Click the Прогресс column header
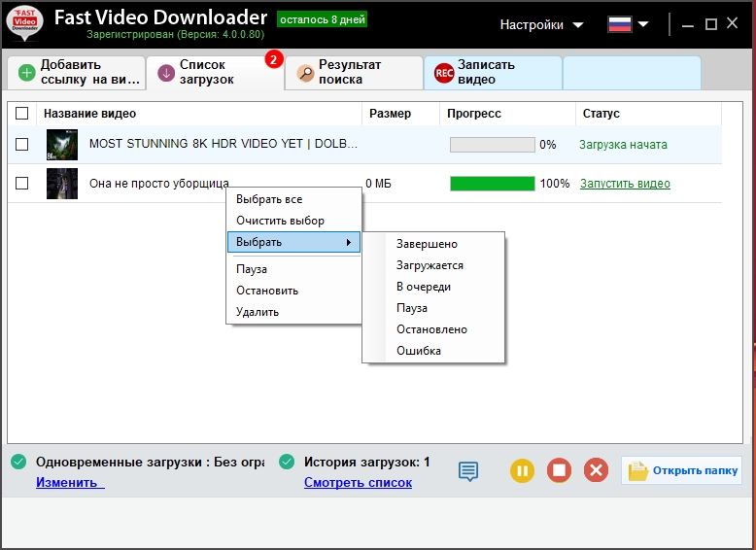756x550 pixels. (x=507, y=114)
